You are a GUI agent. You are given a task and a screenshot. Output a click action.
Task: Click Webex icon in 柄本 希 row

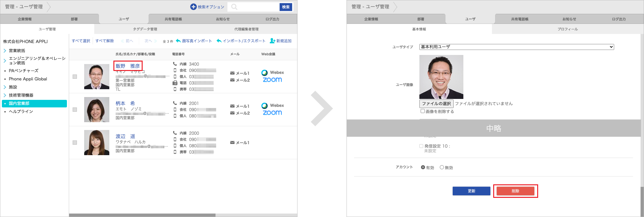tap(265, 106)
